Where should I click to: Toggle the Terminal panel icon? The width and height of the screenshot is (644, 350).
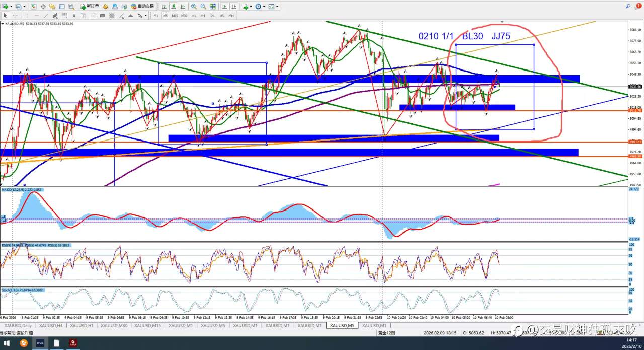[x=62, y=7]
